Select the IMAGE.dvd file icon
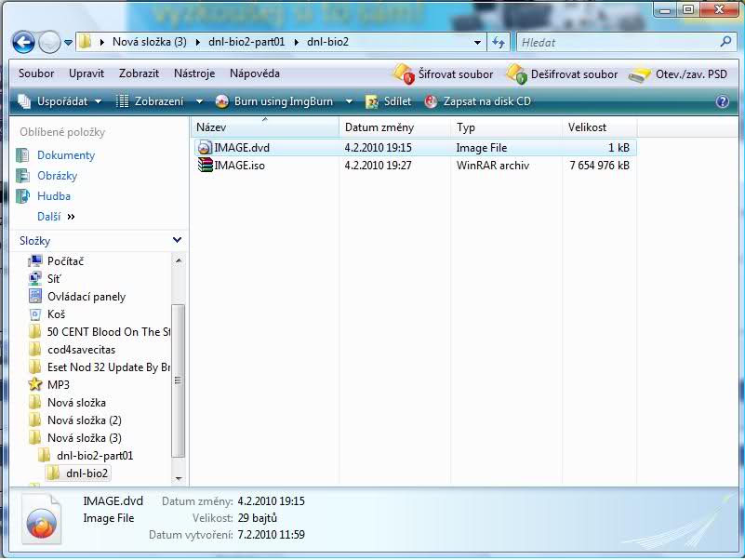745x560 pixels. tap(205, 148)
